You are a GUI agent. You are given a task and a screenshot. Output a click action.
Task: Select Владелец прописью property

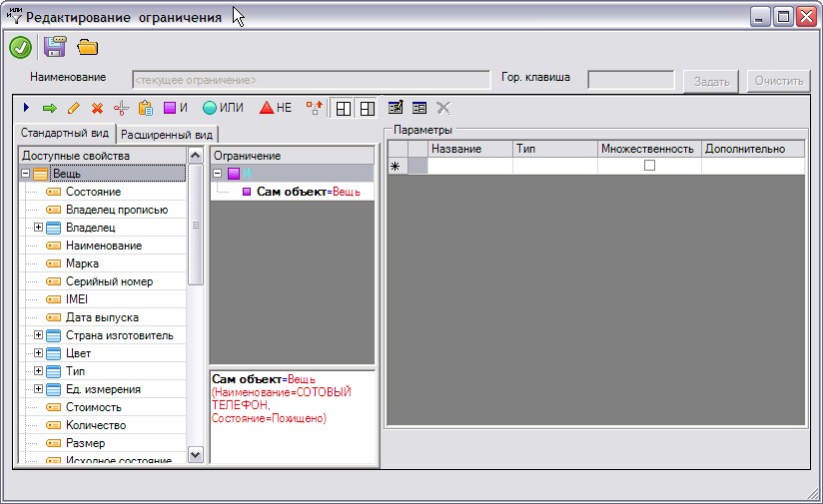coord(117,210)
